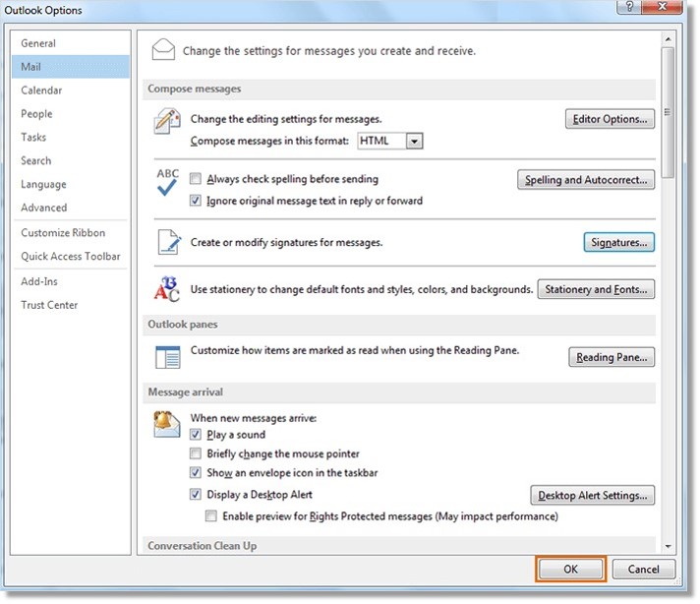Click the scrollbar up arrow
The image size is (700, 604).
(668, 39)
